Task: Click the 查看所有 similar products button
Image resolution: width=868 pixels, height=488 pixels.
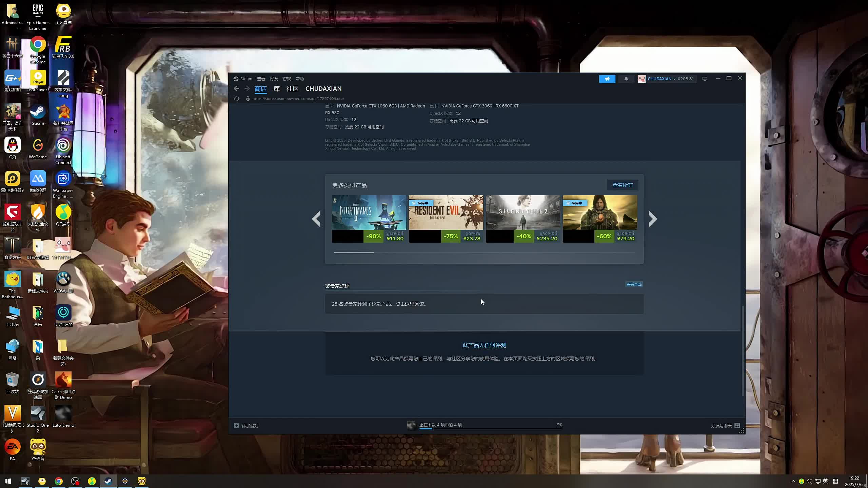Action: pos(623,185)
